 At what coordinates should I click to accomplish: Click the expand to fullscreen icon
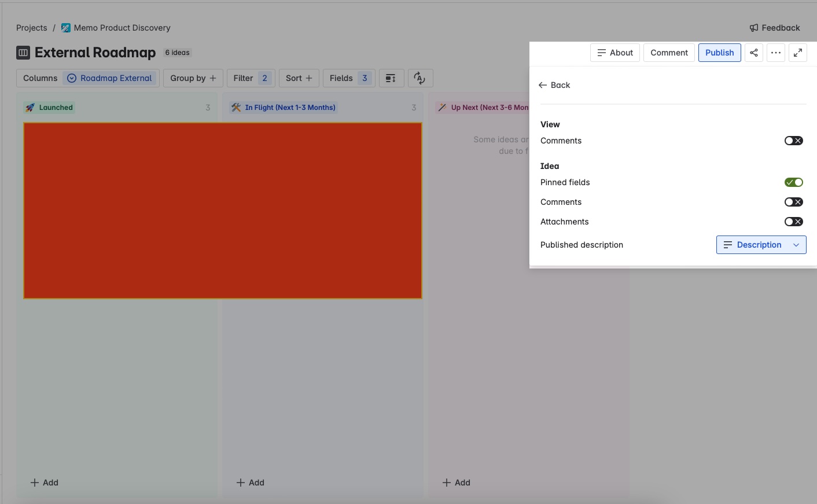tap(798, 53)
